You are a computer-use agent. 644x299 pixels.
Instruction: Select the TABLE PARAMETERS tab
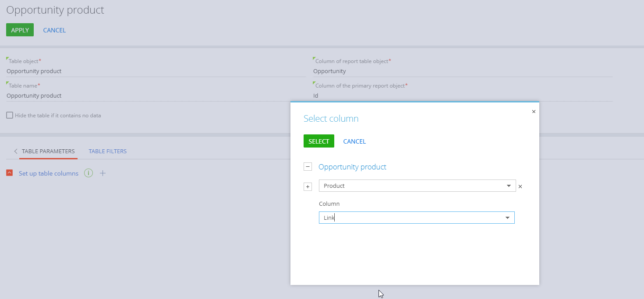point(48,151)
